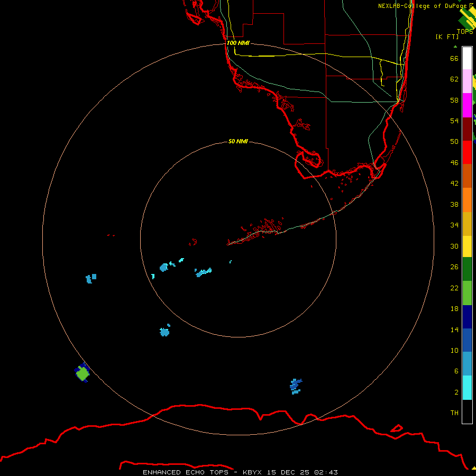The width and height of the screenshot is (476, 476).
Task: Select the light green legend band
Action: click(x=467, y=293)
